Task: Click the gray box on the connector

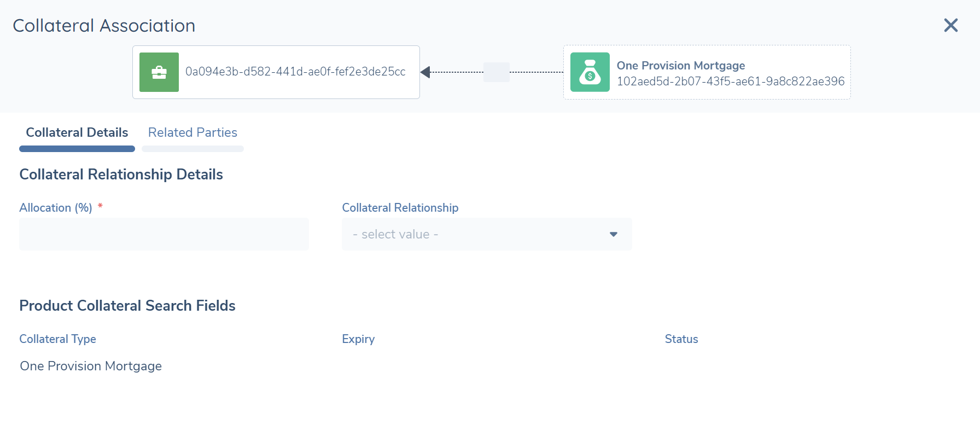Action: pyautogui.click(x=496, y=72)
